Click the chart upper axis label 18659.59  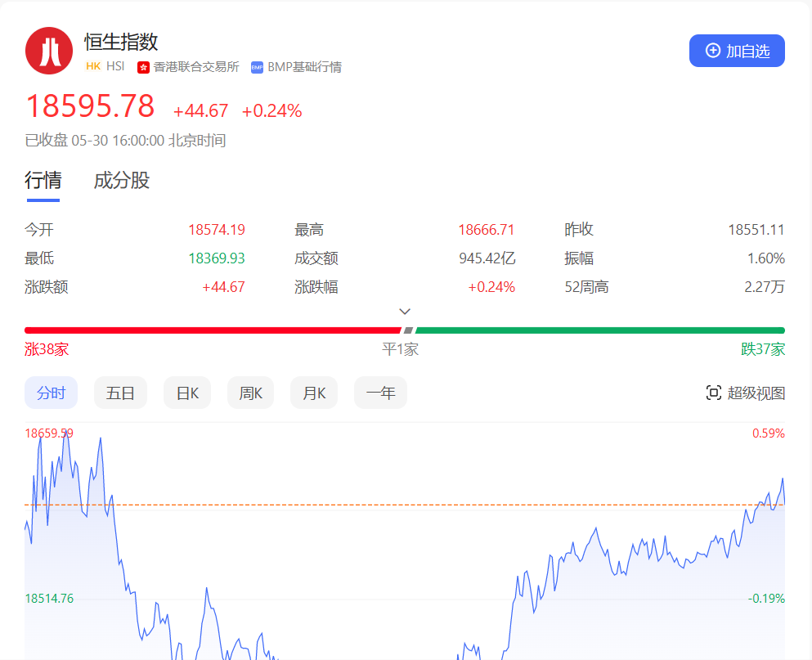point(49,433)
